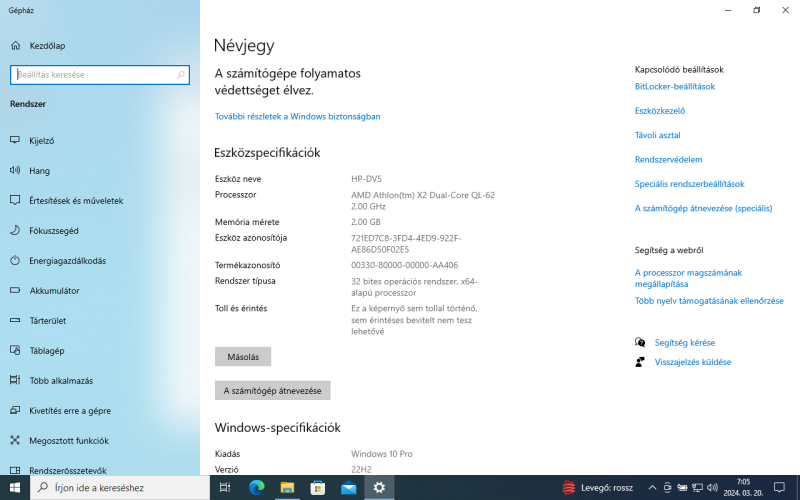Open Több nyelv támogatásának ellenőrzése link
The width and height of the screenshot is (800, 500).
(x=709, y=301)
